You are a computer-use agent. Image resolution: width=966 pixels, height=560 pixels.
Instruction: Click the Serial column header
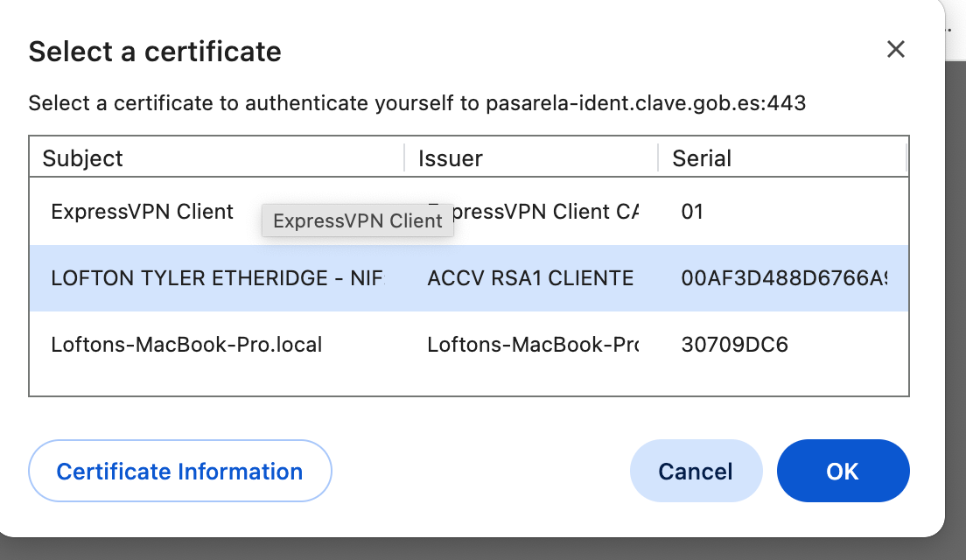pyautogui.click(x=702, y=158)
